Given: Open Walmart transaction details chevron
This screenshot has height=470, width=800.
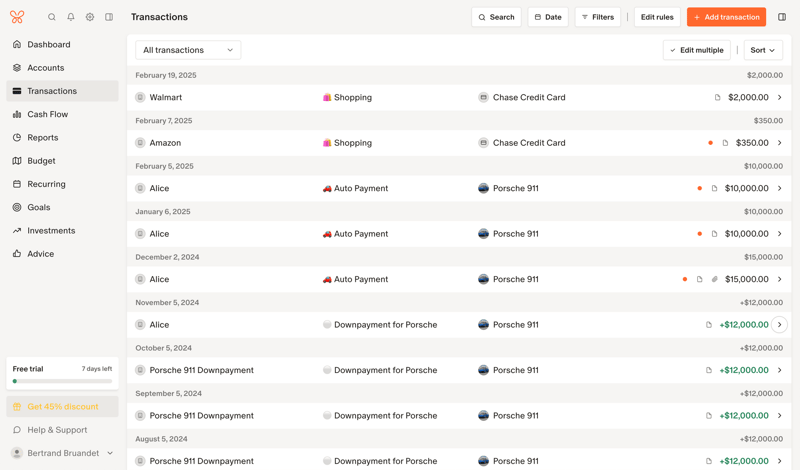Looking at the screenshot, I should coord(780,97).
